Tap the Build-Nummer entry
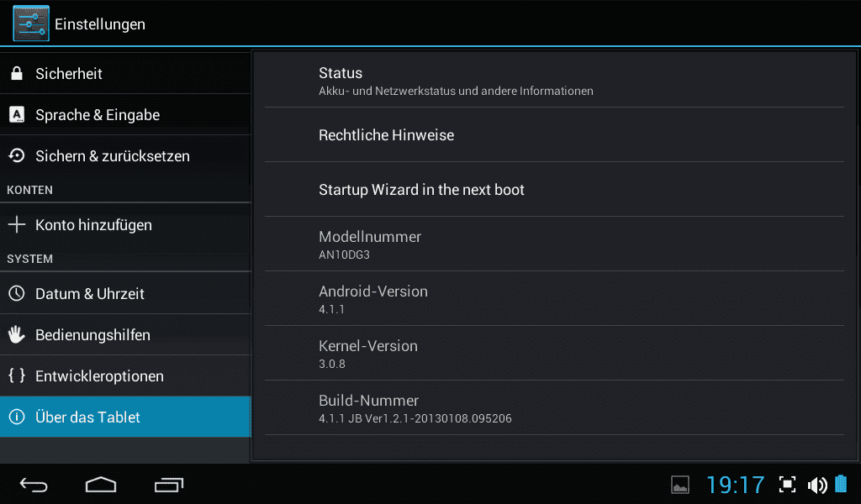Screen dimensions: 861x504 [555, 408]
